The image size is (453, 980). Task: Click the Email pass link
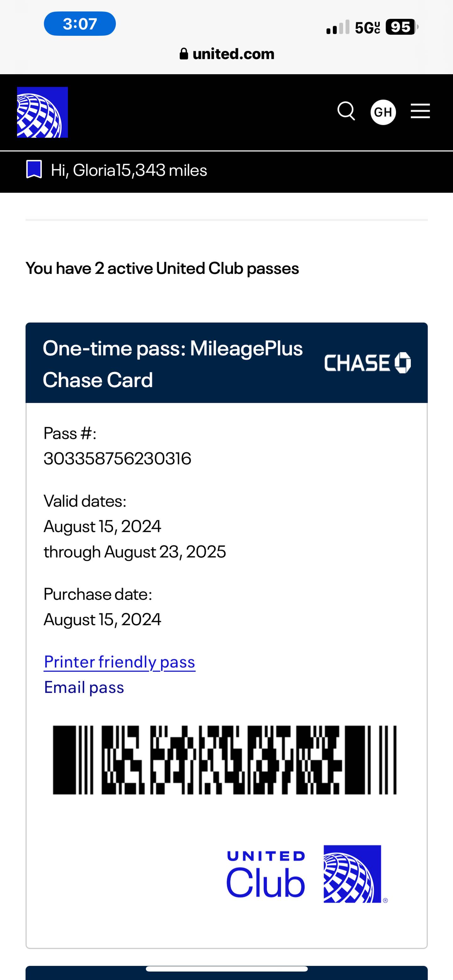click(84, 688)
